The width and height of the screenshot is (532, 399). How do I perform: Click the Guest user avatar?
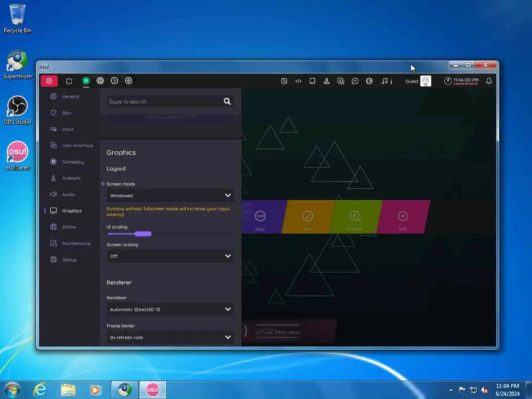(425, 81)
